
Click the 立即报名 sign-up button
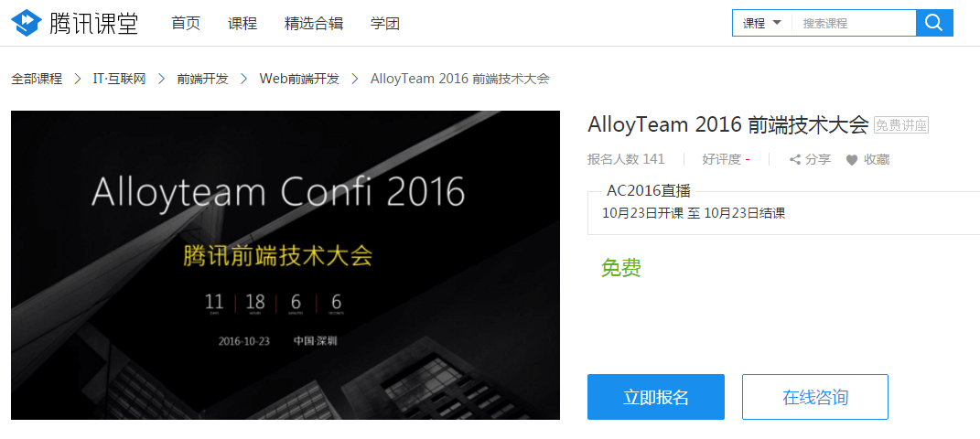click(x=656, y=397)
